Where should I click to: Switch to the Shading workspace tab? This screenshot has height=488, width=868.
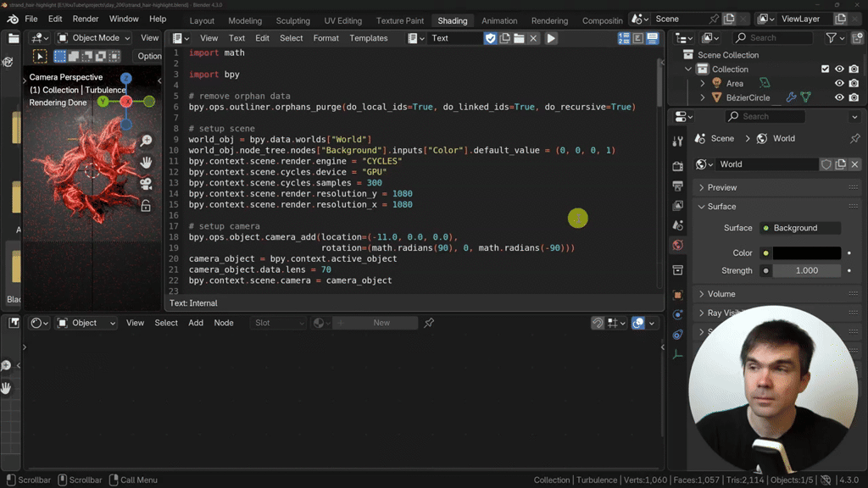click(x=452, y=20)
